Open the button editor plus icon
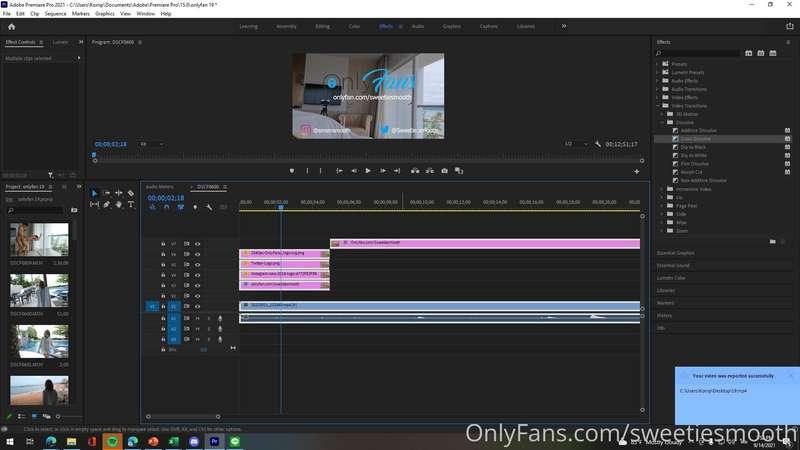 (636, 171)
